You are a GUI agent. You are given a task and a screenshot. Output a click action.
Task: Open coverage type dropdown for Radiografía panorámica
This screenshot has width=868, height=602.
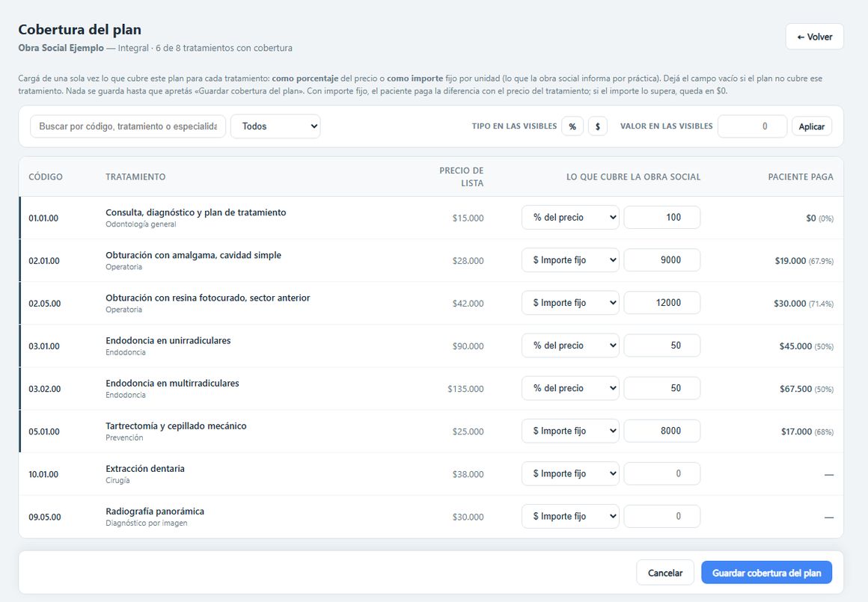pos(570,516)
